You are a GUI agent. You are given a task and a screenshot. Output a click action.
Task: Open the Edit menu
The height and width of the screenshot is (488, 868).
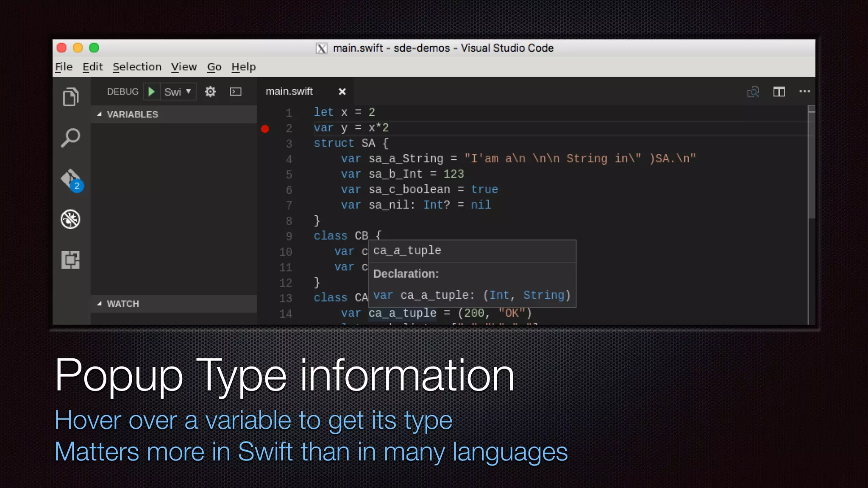click(93, 67)
